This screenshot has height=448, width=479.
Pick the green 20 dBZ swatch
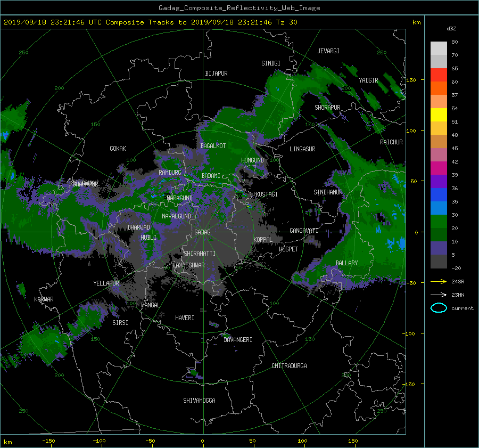439,222
